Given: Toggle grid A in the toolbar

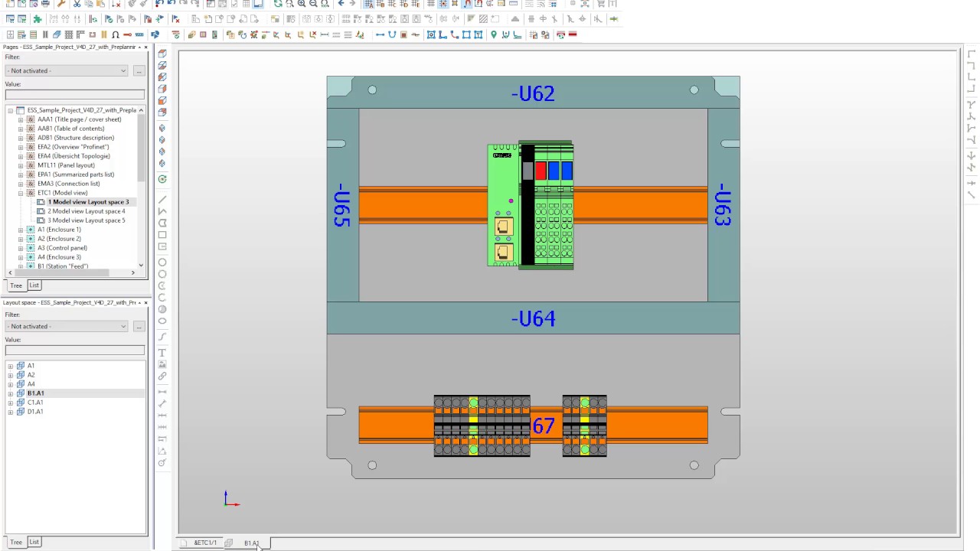Looking at the screenshot, I should click(369, 4).
